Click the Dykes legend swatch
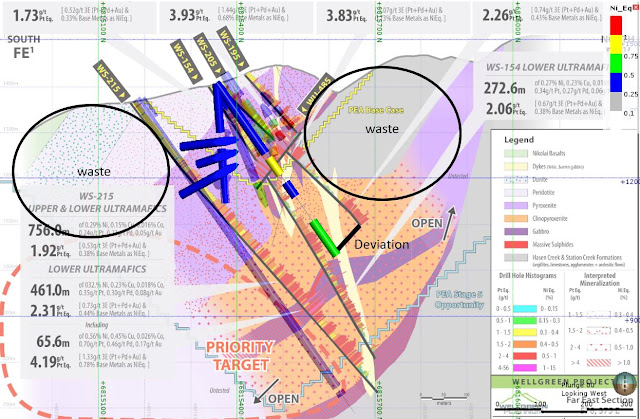The image size is (640, 419). (x=516, y=166)
